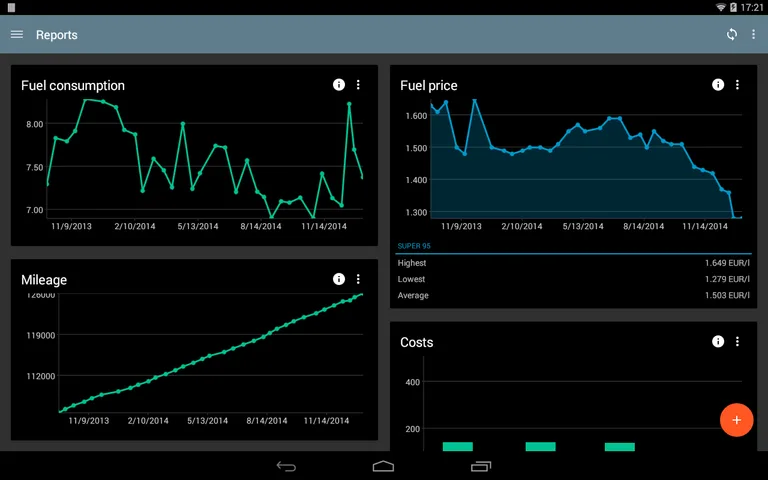This screenshot has width=768, height=480.
Task: Open Fuel consumption card options menu
Action: point(358,85)
